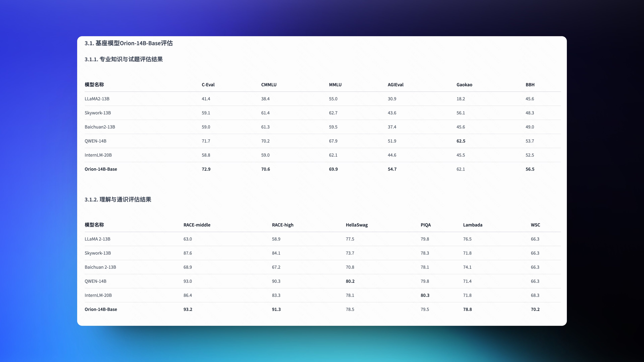
Task: Click 'Skywork-13B' in the C-Eval table
Action: [x=97, y=113]
